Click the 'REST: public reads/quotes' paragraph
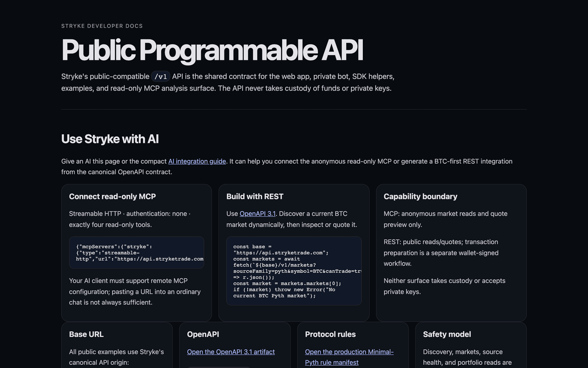588x368 pixels. 441,253
